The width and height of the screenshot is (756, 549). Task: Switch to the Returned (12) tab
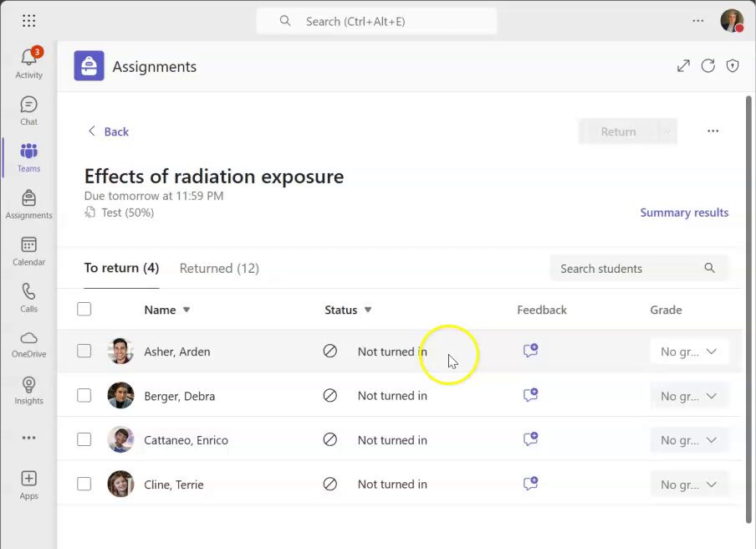pyautogui.click(x=219, y=269)
